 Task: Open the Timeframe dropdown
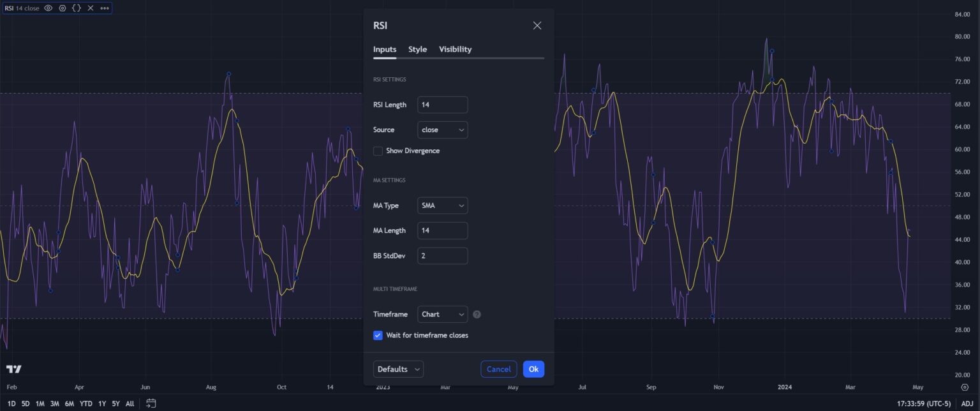[443, 314]
